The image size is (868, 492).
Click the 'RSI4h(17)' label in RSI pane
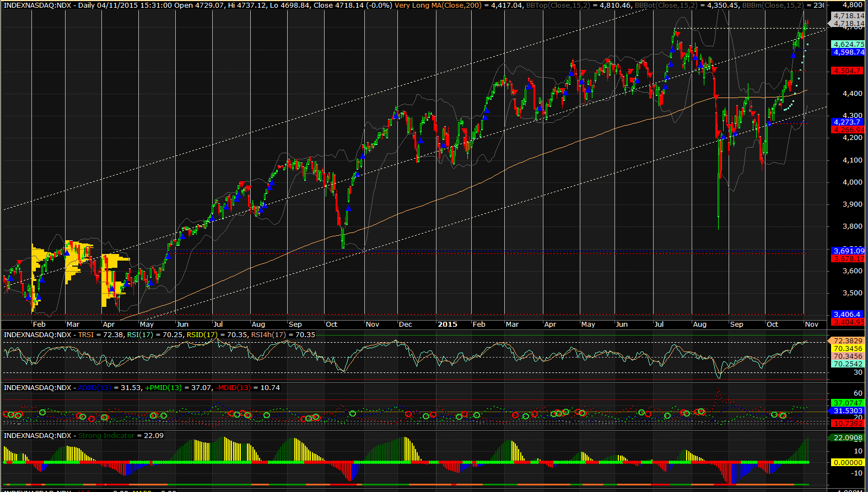click(269, 334)
